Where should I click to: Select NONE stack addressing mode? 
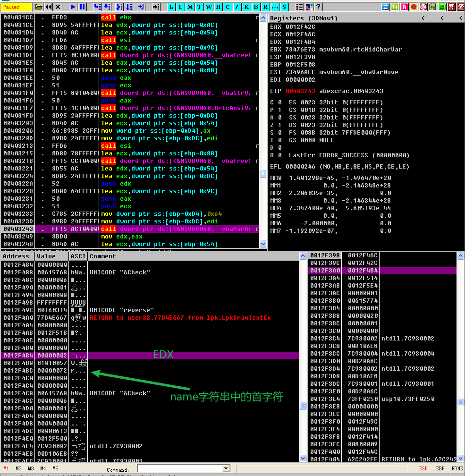coord(457,468)
